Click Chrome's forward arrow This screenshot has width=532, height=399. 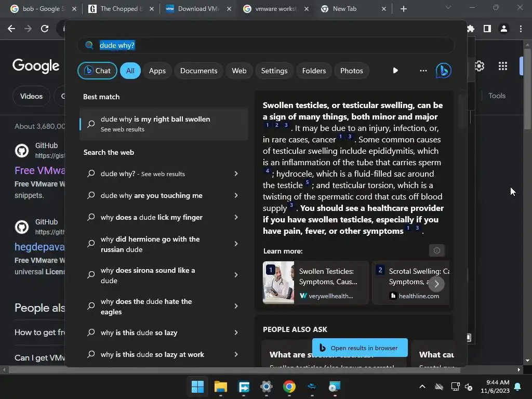28,29
